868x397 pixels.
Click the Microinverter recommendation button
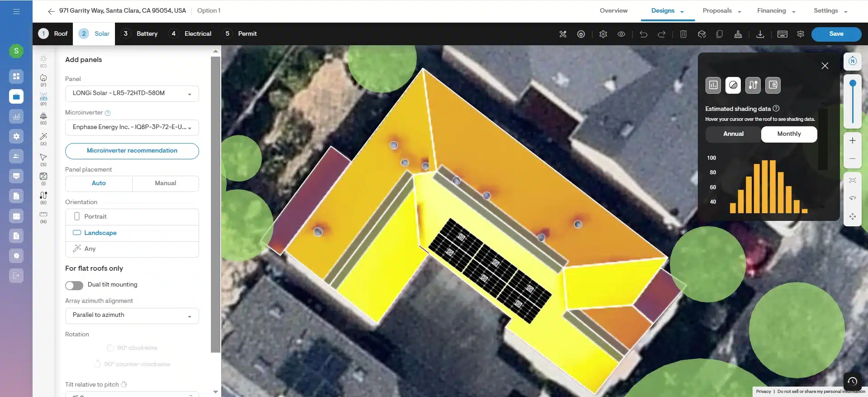132,151
